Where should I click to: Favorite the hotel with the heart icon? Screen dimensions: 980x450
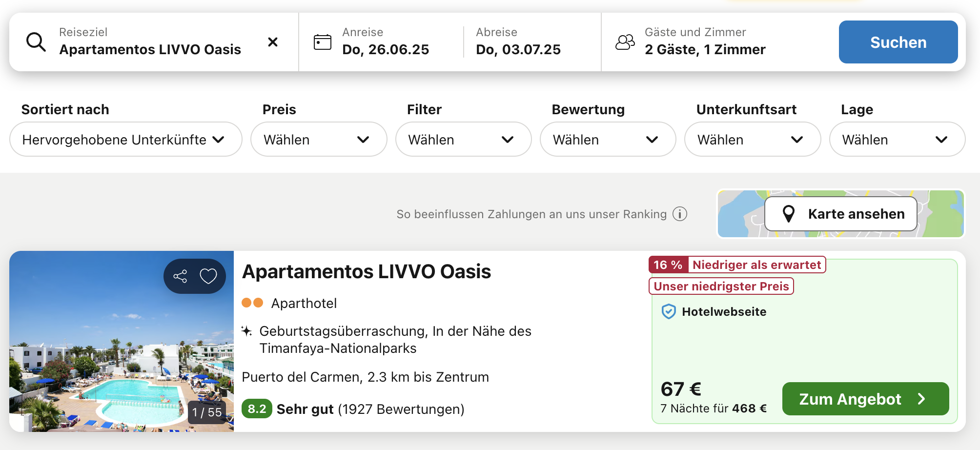pyautogui.click(x=208, y=276)
